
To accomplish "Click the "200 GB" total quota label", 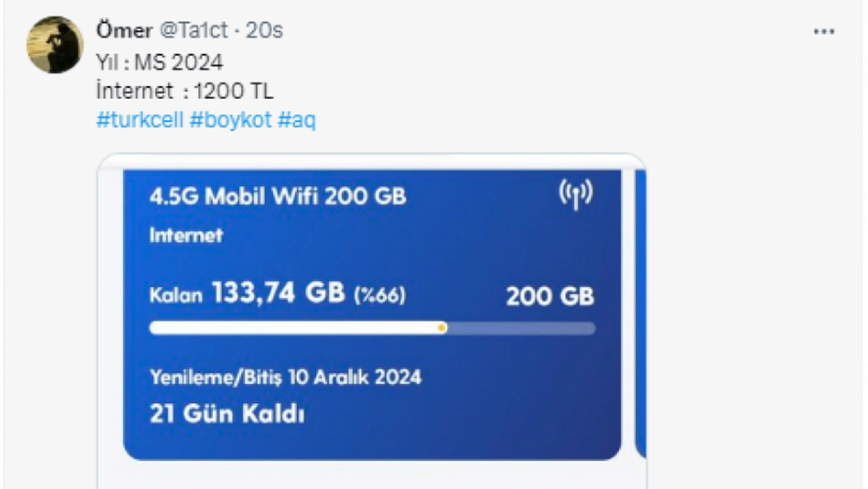I will [550, 296].
